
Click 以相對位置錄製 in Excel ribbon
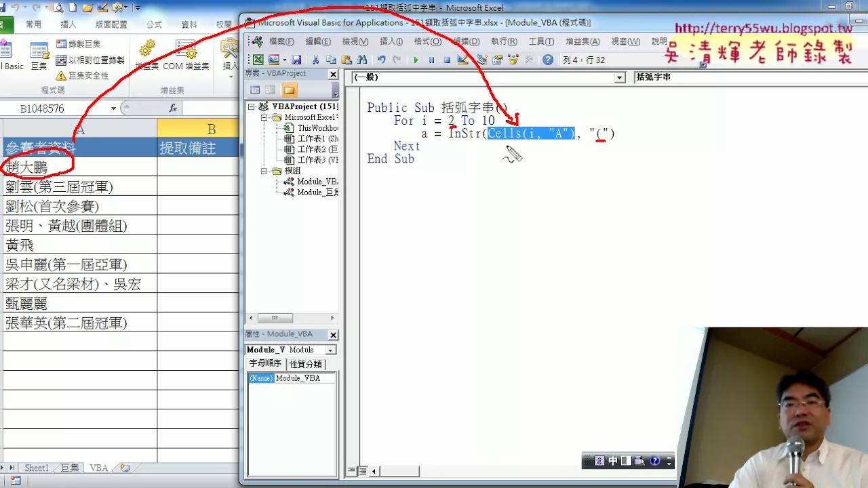[x=90, y=60]
